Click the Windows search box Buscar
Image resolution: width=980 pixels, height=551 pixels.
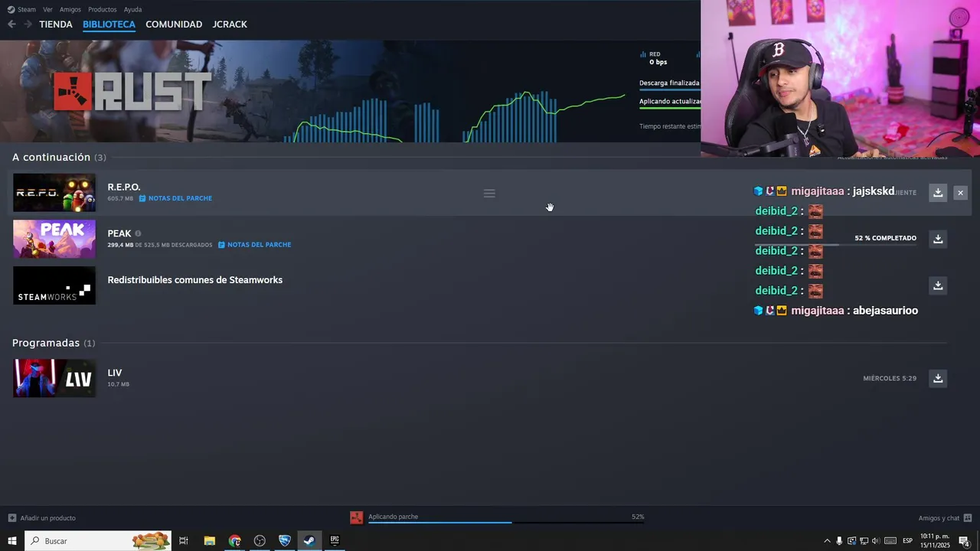98,541
